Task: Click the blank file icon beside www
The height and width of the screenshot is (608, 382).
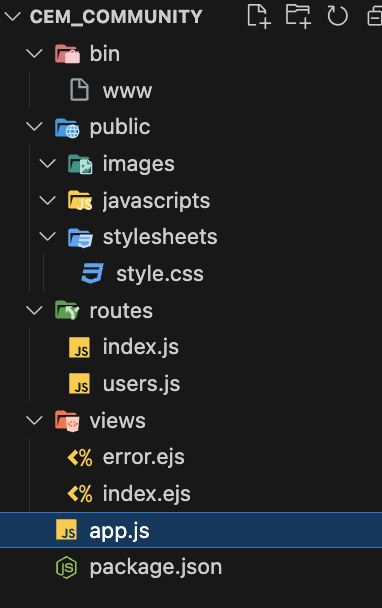Action: pyautogui.click(x=80, y=90)
